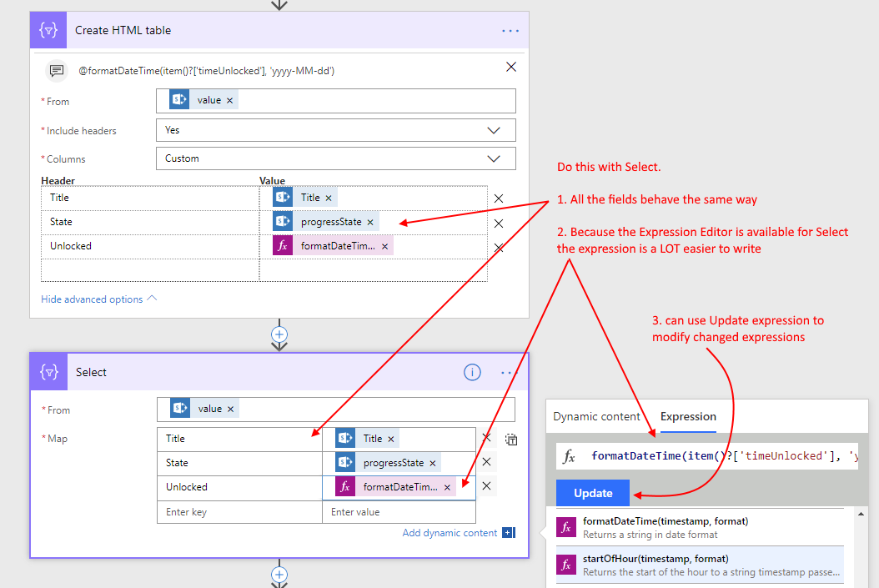Insert step between HTML table and Select
This screenshot has height=588, width=879.
pos(279,334)
